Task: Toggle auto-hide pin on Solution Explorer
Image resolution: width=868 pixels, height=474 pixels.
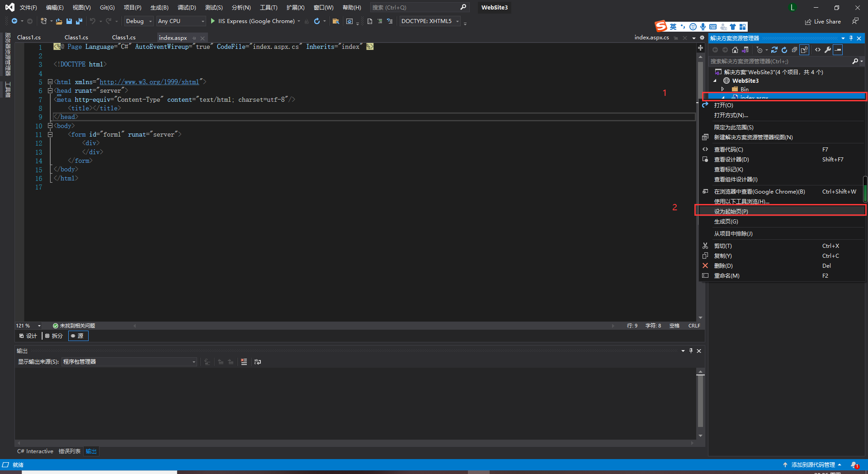Action: (851, 38)
